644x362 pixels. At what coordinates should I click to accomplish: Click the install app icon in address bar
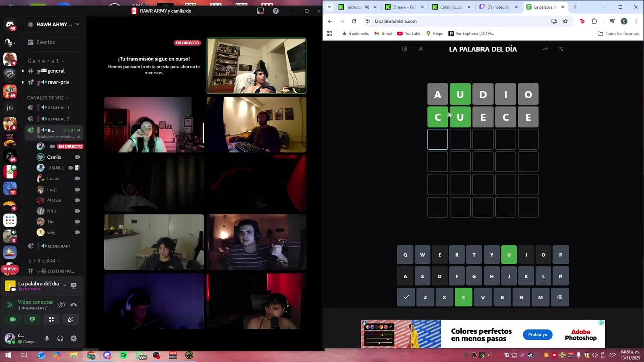click(554, 21)
